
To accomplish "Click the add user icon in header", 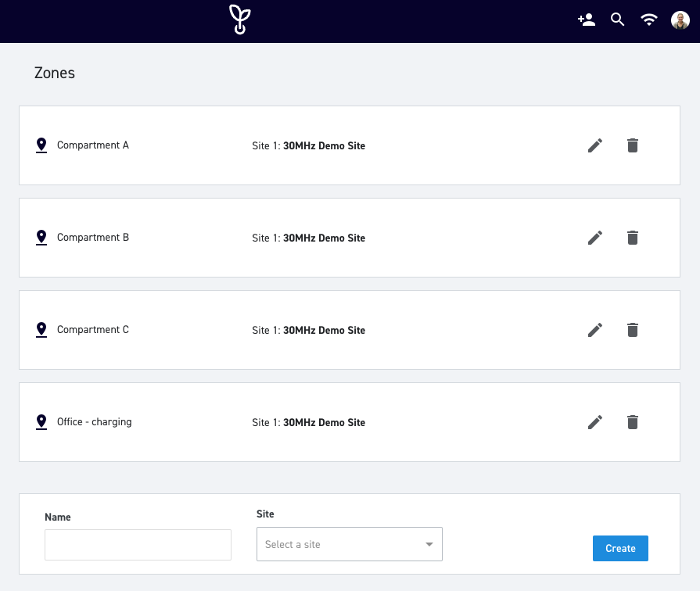I will click(x=586, y=20).
